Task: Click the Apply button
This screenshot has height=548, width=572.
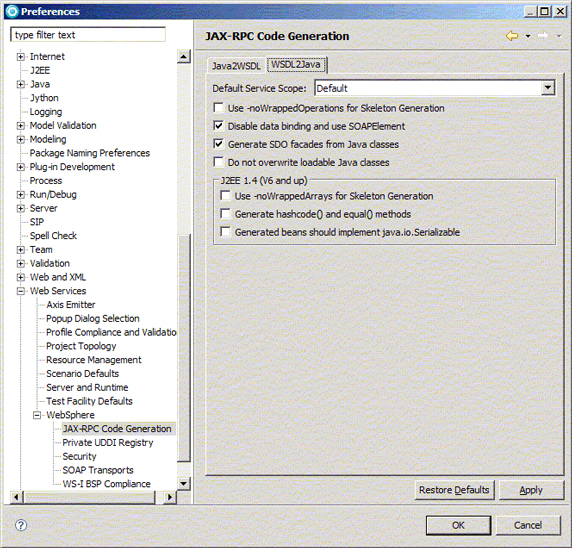Action: tap(531, 490)
